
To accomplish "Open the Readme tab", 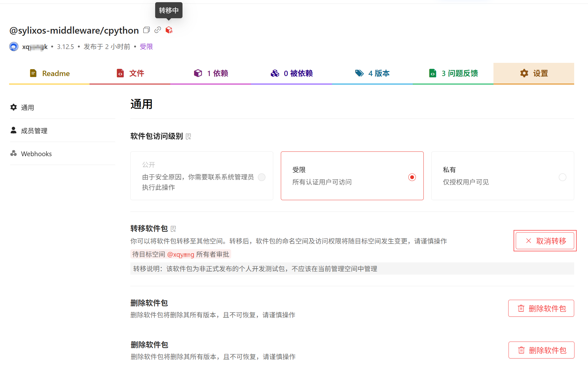I will 50,73.
